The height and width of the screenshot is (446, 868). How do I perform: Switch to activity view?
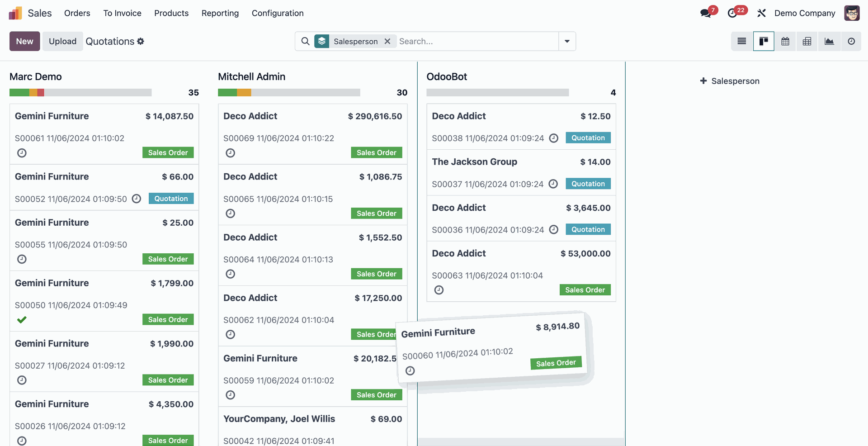pos(851,41)
